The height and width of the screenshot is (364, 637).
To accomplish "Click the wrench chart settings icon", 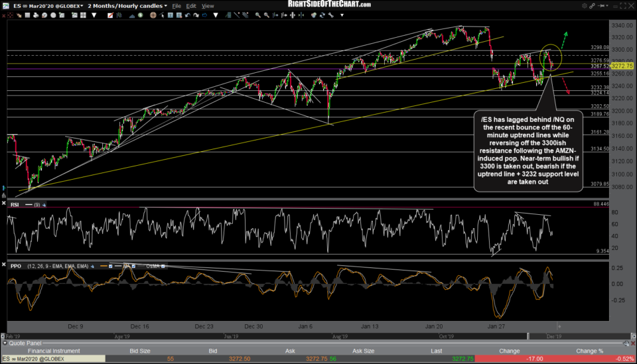I will [x=331, y=15].
